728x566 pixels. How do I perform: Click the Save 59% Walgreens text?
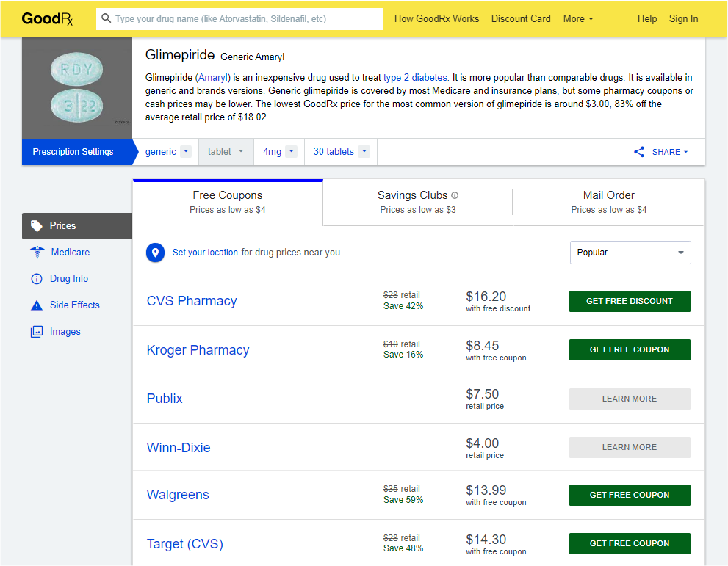click(403, 500)
